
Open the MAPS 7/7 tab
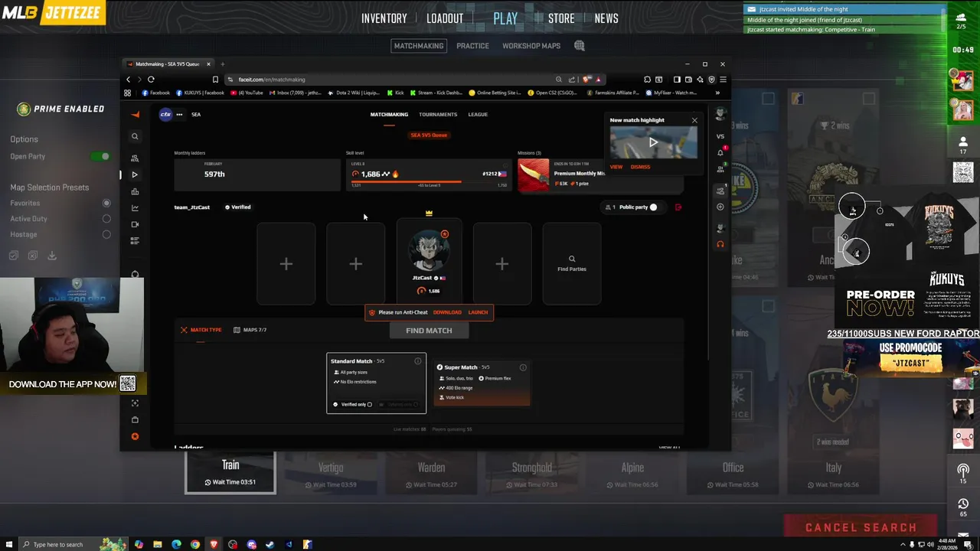coord(250,330)
